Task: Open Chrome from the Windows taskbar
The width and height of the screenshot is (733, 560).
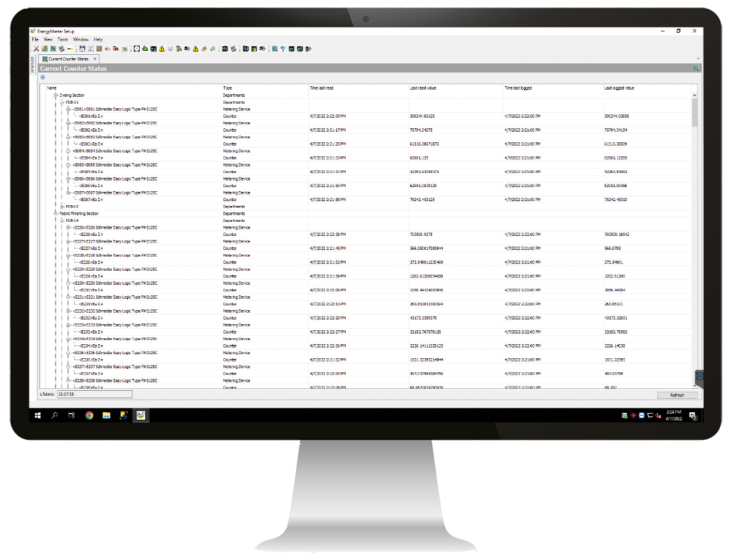Action: click(89, 416)
